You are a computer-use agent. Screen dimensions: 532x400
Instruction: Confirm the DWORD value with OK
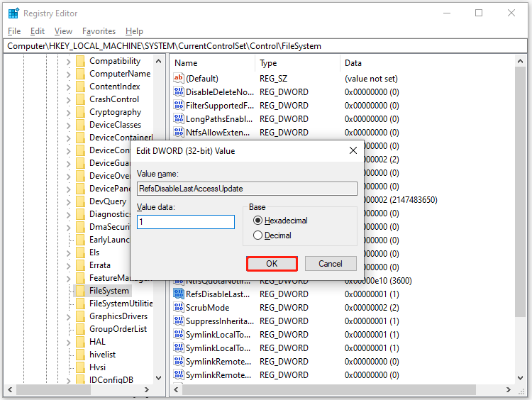pos(272,264)
